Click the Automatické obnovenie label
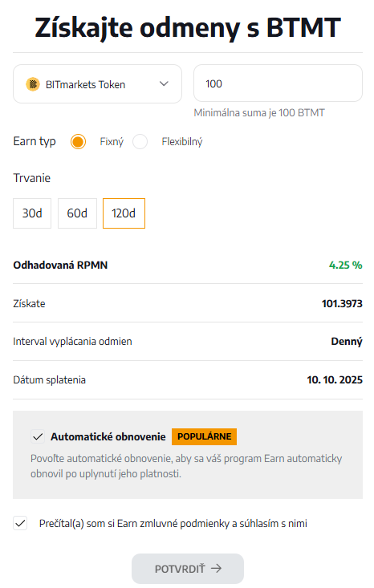 coord(108,436)
